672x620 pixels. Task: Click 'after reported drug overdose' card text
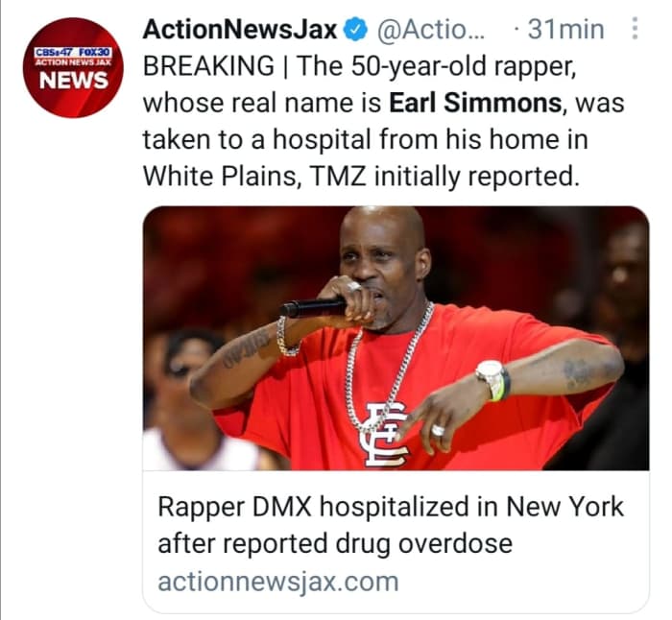(x=335, y=544)
